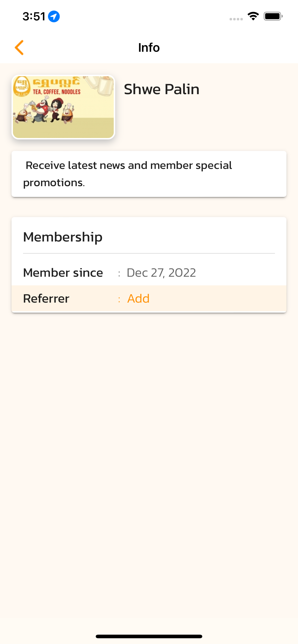Tap the Membership section heading
298x644 pixels.
tap(63, 237)
